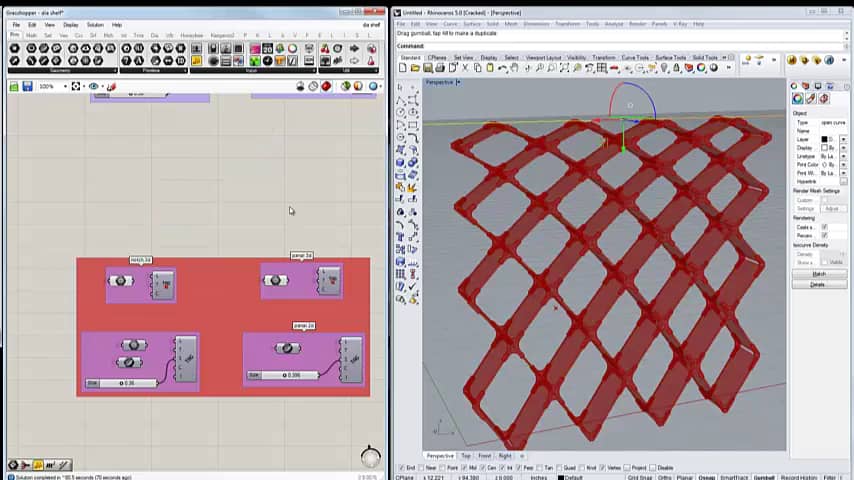Open the Grasshopper File menu
854x480 pixels.
[16, 25]
